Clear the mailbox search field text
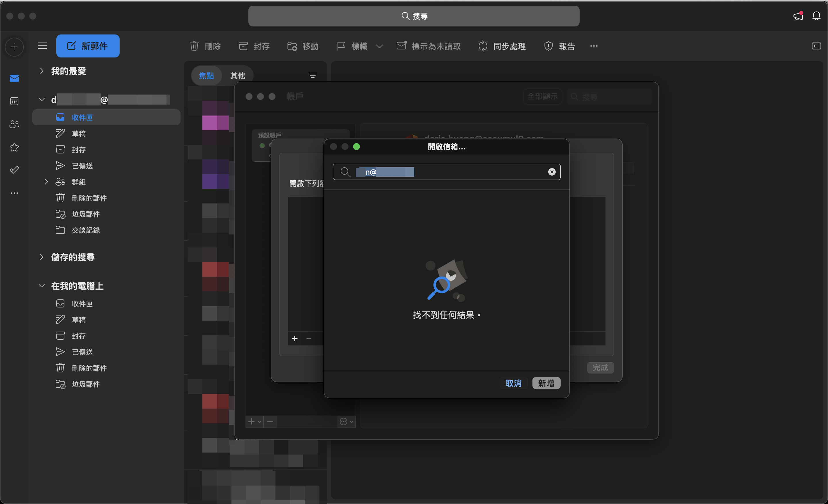 tap(551, 172)
